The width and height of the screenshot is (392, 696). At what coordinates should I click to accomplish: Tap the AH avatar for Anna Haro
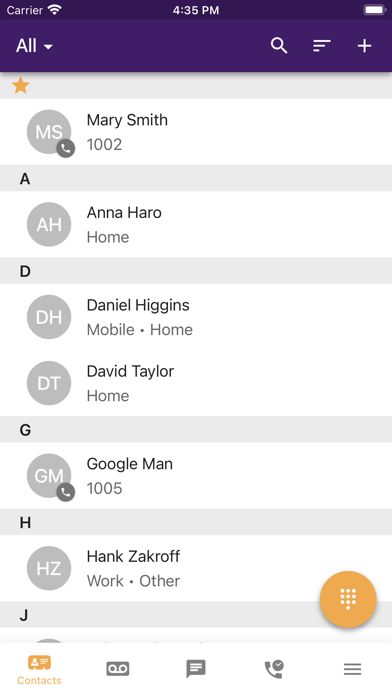[x=49, y=225]
